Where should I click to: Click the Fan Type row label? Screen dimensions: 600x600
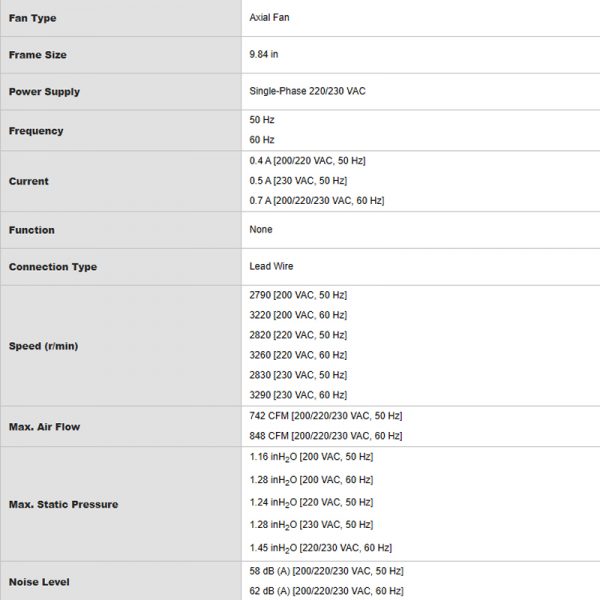(x=33, y=18)
